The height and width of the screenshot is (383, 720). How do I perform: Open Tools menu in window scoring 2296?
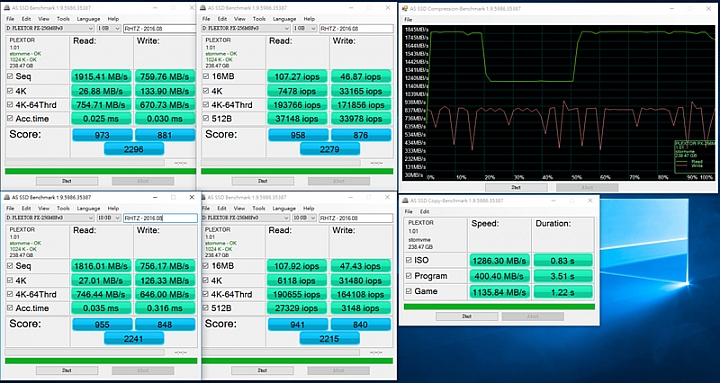(x=63, y=19)
